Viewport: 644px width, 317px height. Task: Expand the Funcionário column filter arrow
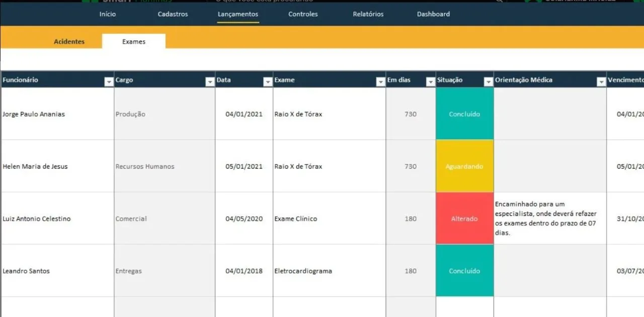pyautogui.click(x=109, y=82)
